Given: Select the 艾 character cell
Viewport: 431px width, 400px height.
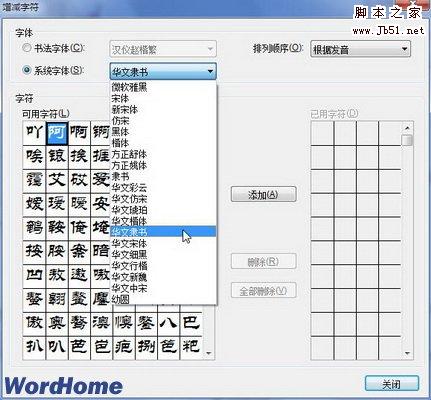Looking at the screenshot, I should click(57, 181).
